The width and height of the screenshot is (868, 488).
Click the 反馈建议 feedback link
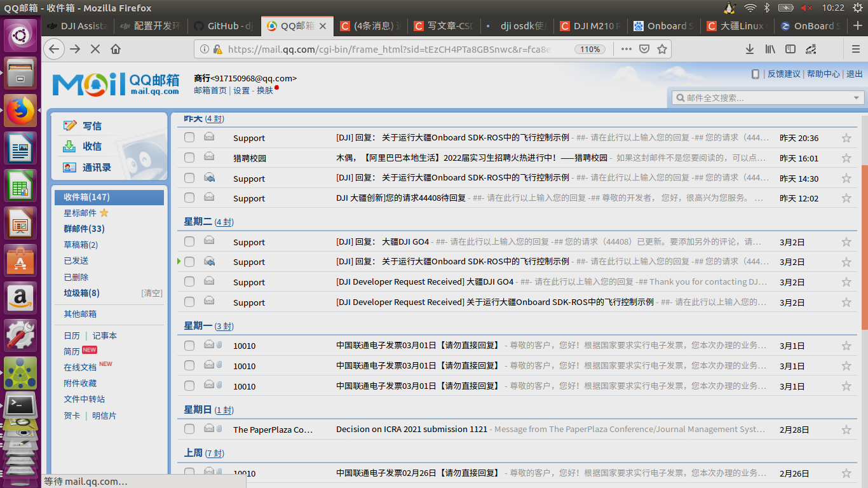pyautogui.click(x=784, y=74)
